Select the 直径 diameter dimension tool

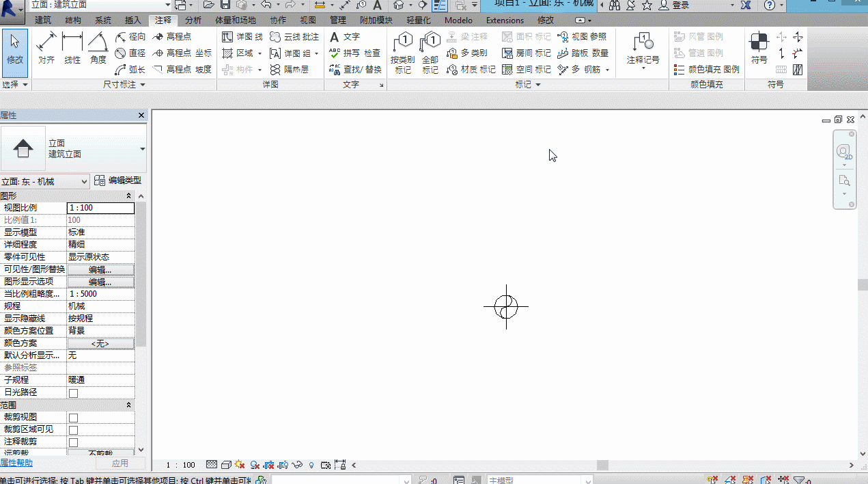[x=130, y=53]
